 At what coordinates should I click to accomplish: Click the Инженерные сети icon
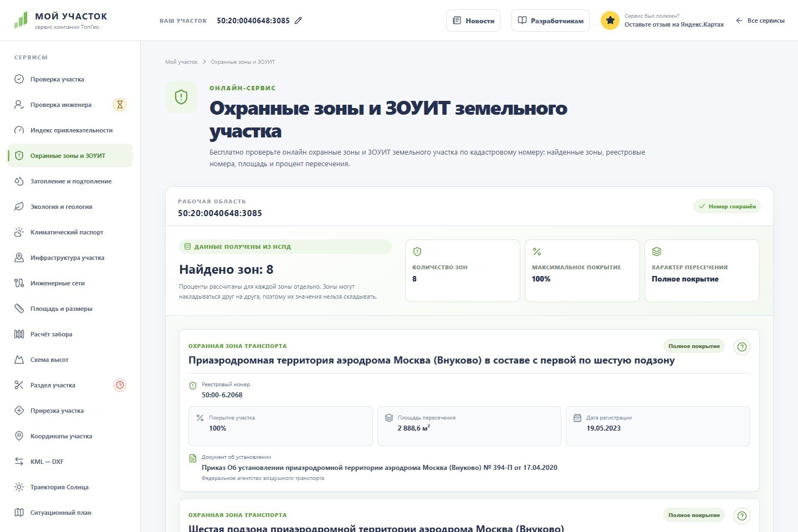click(x=19, y=283)
